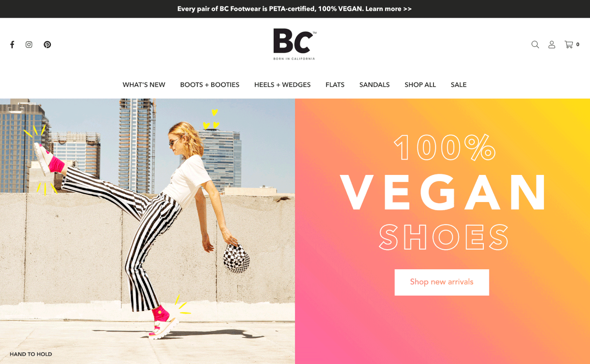The width and height of the screenshot is (590, 364).
Task: Click the Hand To Hold product label
Action: coord(31,354)
